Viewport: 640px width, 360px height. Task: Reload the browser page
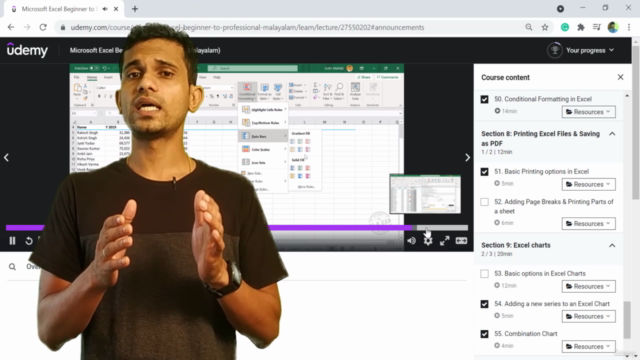[x=43, y=27]
